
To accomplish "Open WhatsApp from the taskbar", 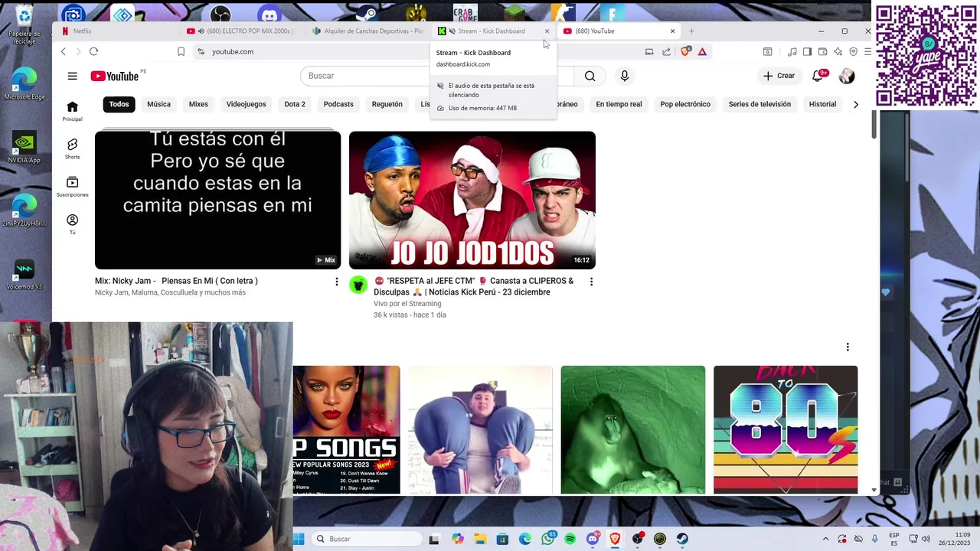I will click(x=547, y=539).
